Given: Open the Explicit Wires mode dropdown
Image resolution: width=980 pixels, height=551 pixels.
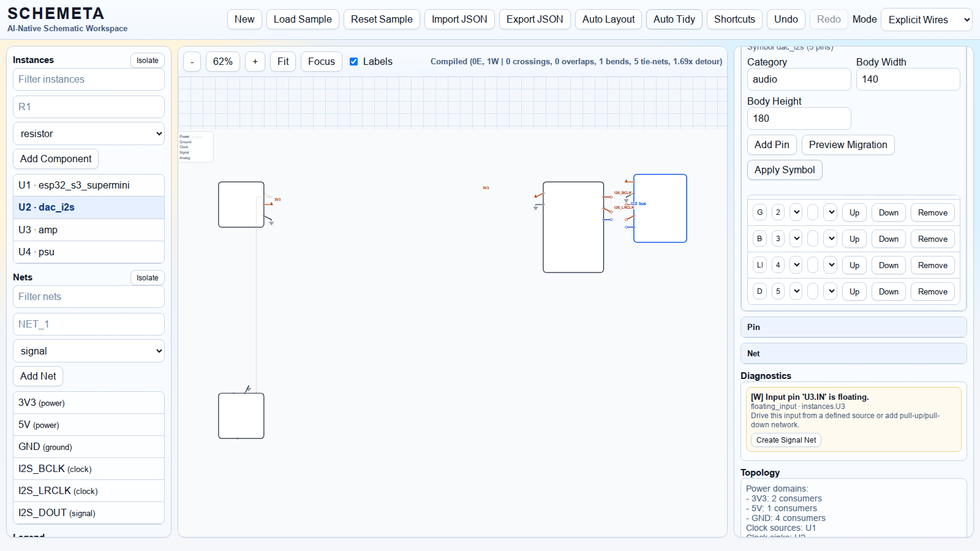Looking at the screenshot, I should coord(926,20).
